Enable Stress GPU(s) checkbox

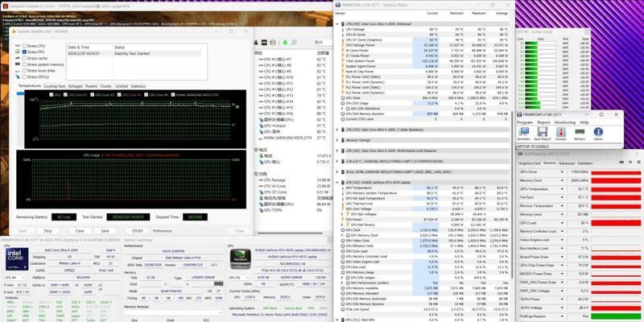pos(25,76)
